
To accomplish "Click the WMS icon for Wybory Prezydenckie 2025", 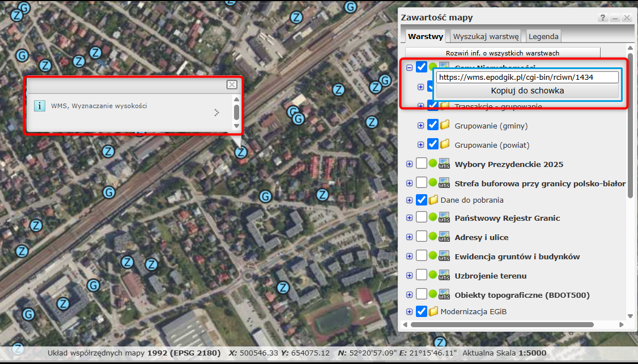I will (444, 165).
